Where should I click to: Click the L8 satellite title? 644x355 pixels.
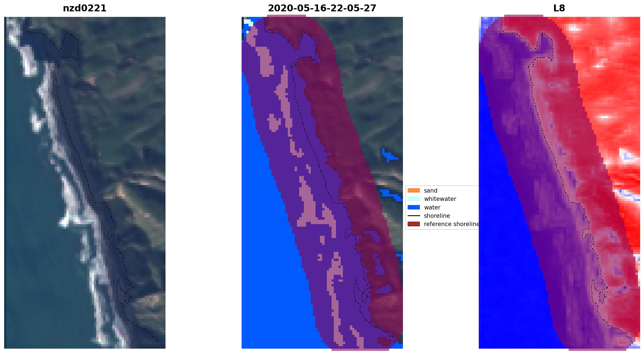559,8
